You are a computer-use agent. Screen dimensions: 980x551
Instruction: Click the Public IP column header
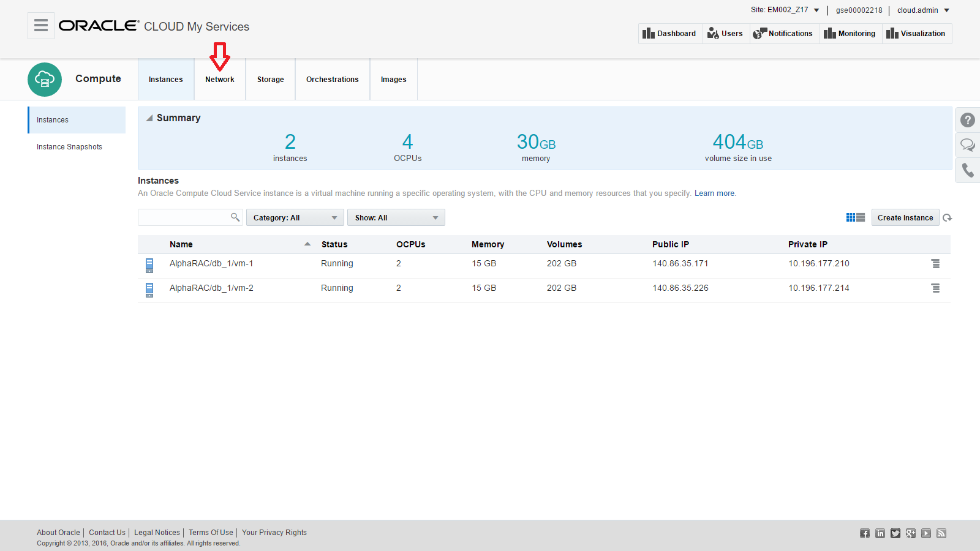671,244
